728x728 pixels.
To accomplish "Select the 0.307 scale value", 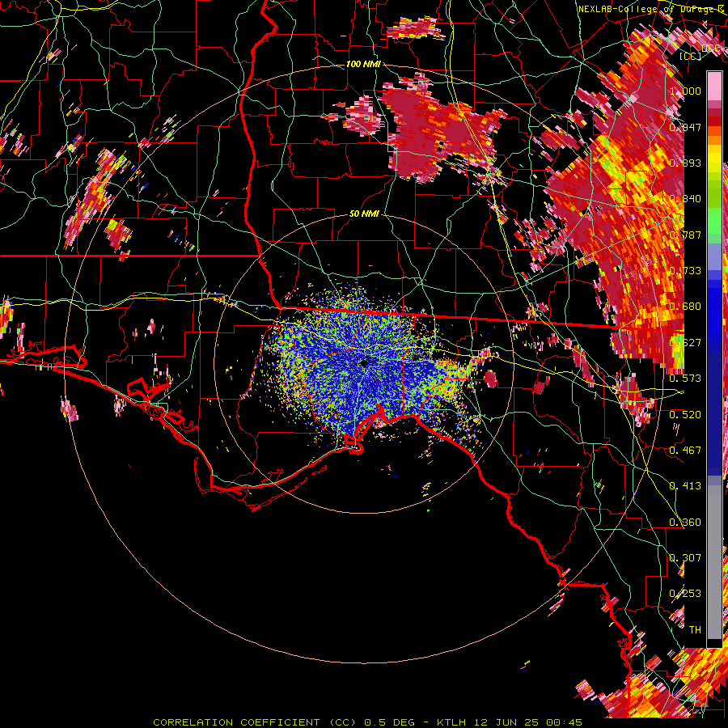I will coord(685,557).
